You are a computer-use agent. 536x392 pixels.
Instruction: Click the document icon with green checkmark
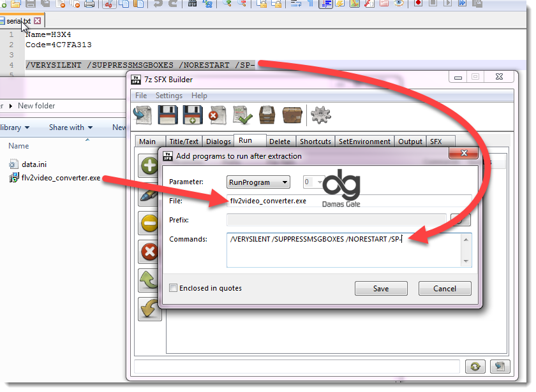click(242, 115)
